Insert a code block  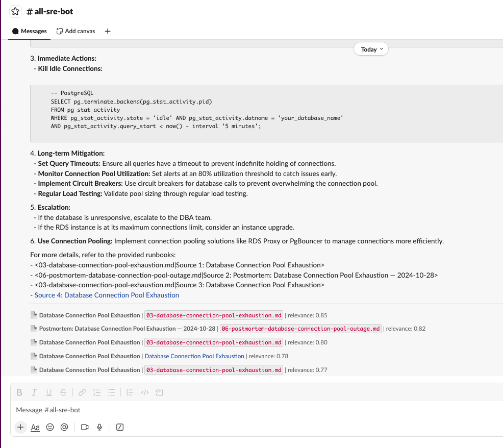[159, 392]
